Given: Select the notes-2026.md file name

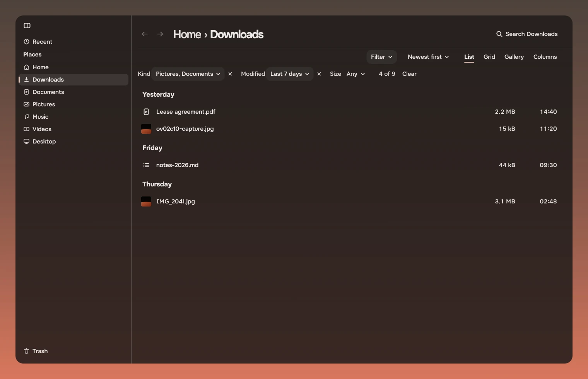Looking at the screenshot, I should click(x=177, y=165).
